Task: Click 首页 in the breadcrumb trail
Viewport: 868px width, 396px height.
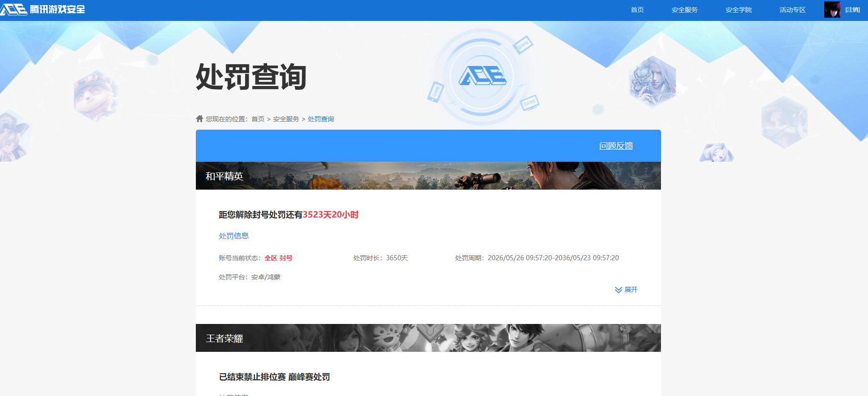Action: point(258,119)
